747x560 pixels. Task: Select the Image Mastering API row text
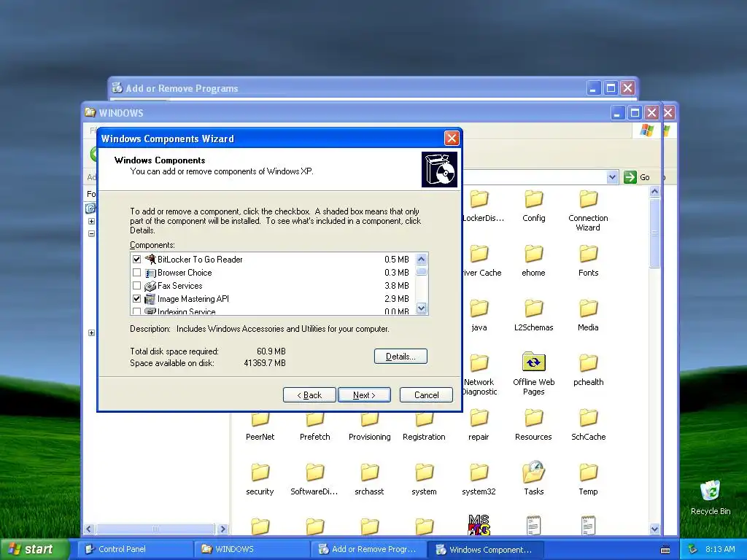[193, 299]
